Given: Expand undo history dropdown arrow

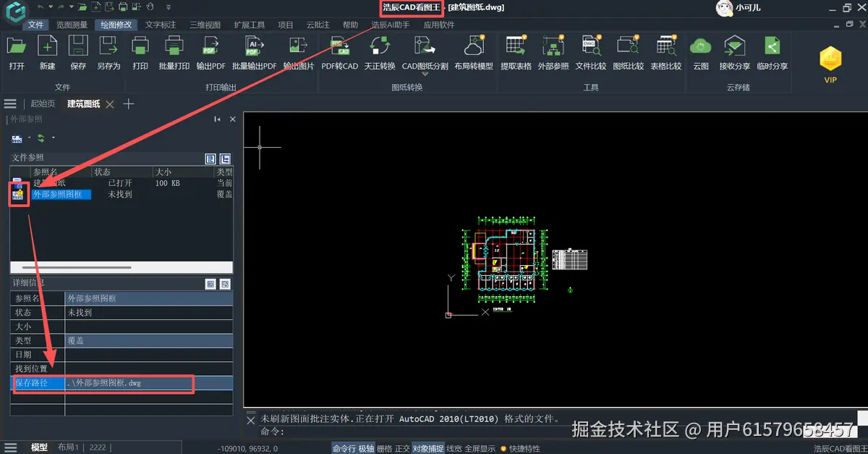Looking at the screenshot, I should (49, 7).
